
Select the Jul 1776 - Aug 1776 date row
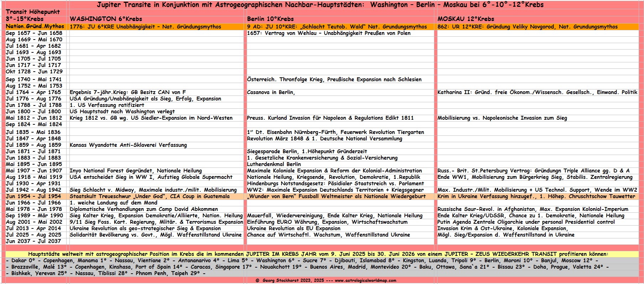(33, 99)
